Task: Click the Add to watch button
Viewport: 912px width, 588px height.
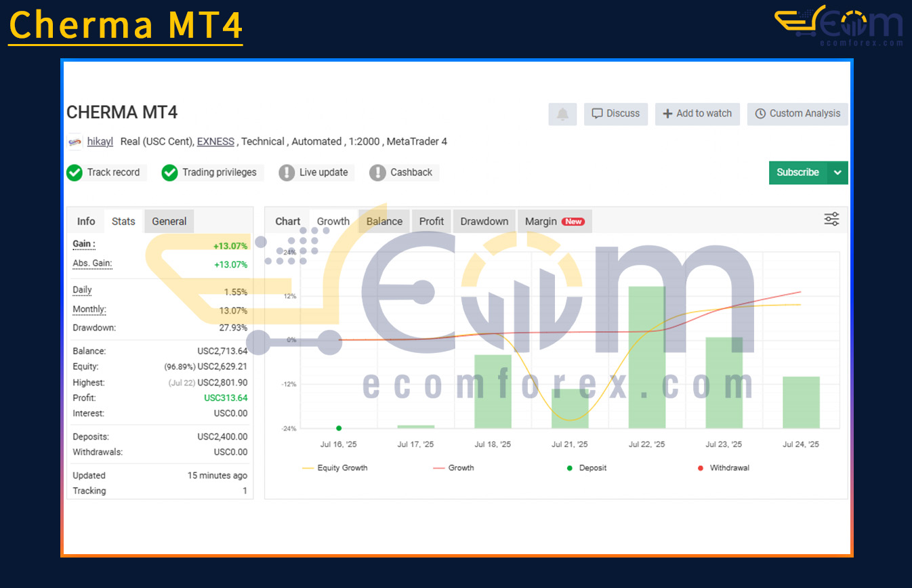Action: [x=697, y=114]
